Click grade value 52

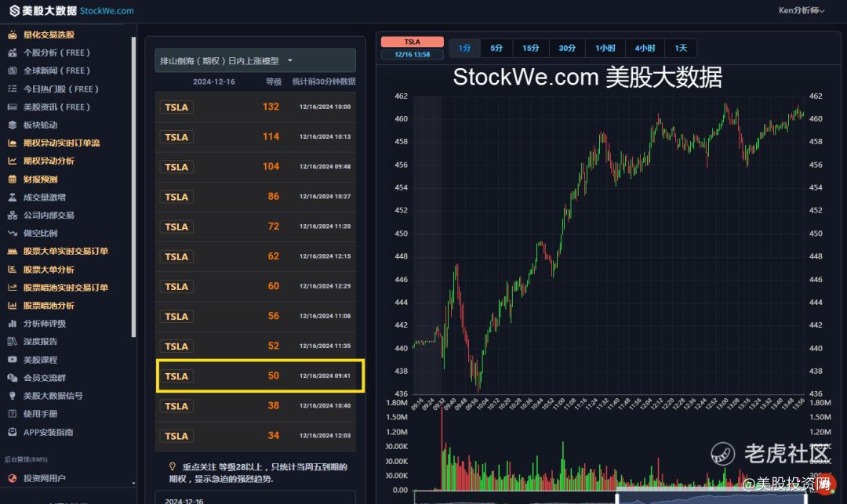[x=274, y=346]
